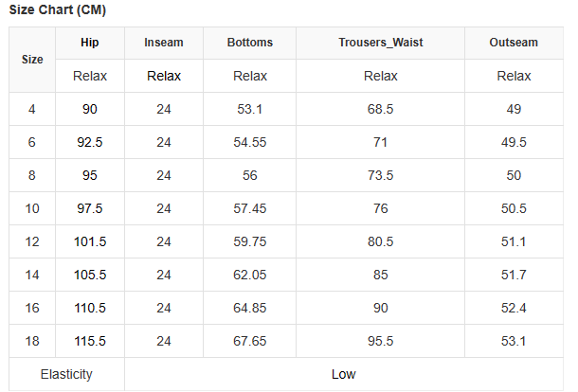The image size is (578, 392).
Task: Click the Hip column header
Action: pos(90,43)
